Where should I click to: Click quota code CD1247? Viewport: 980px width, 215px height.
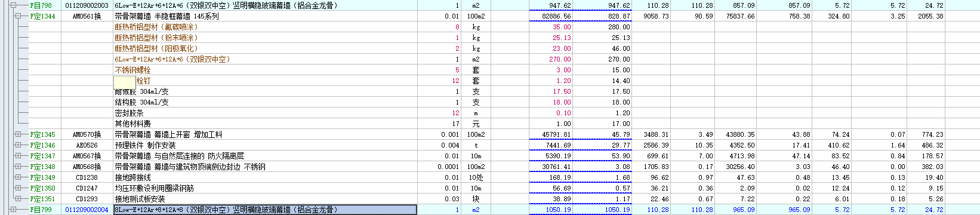coord(87,188)
